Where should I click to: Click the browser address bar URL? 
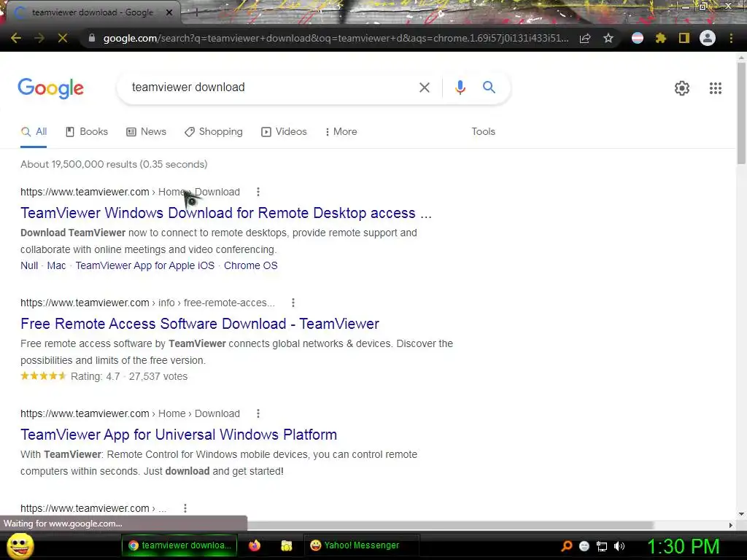(x=336, y=38)
